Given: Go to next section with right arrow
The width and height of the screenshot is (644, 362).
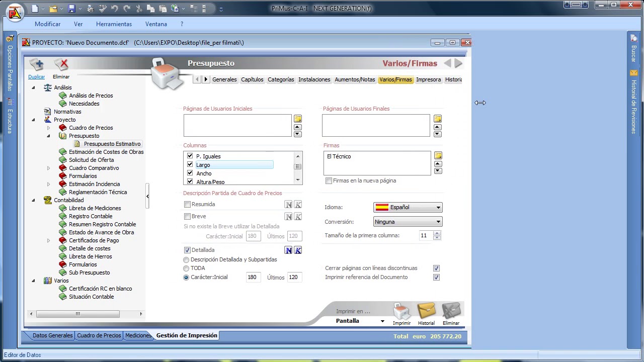Looking at the screenshot, I should [x=458, y=63].
